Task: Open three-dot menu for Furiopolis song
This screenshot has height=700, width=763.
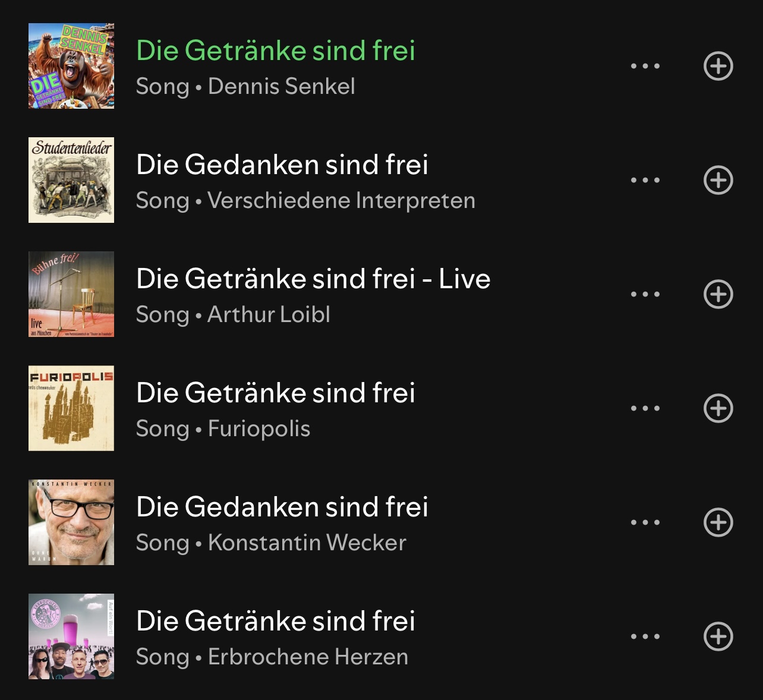Action: 645,408
